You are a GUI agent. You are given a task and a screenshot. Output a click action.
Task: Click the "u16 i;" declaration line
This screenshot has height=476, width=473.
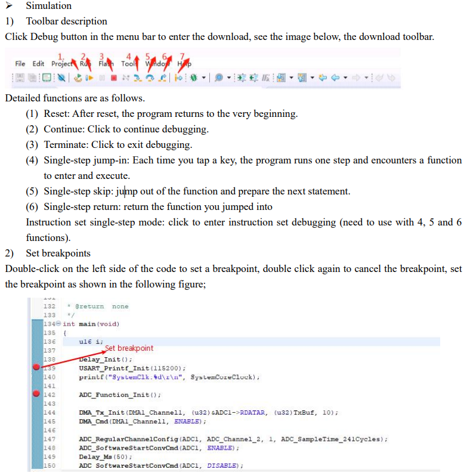(x=91, y=342)
